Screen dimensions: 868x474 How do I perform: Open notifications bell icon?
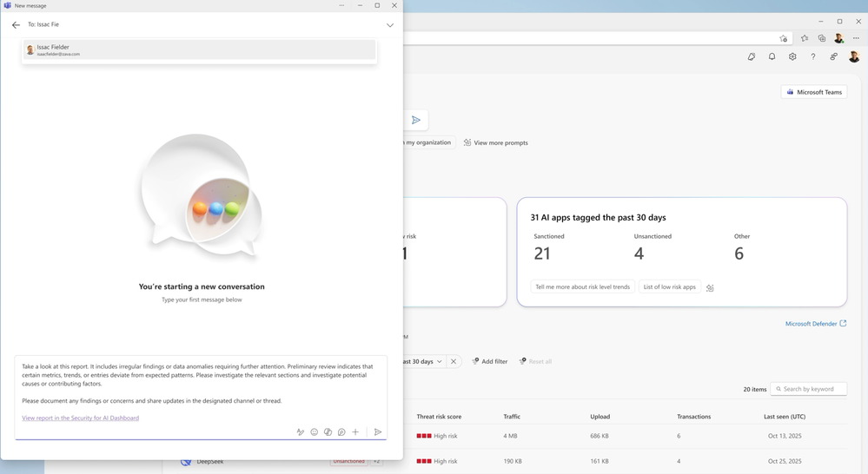tap(772, 56)
